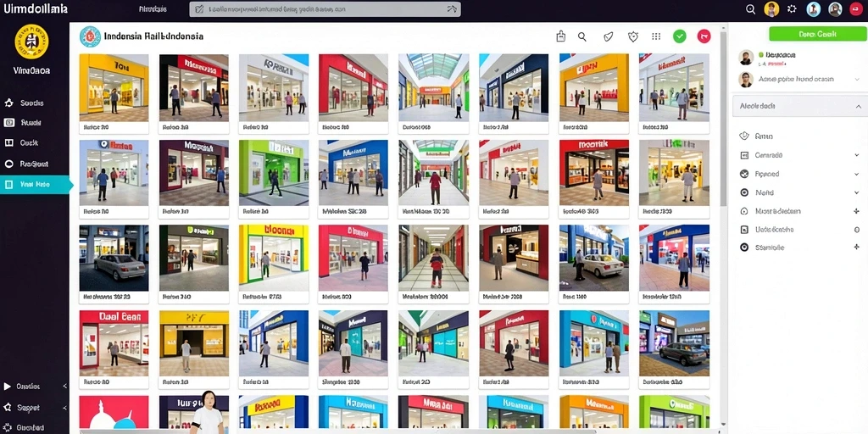The height and width of the screenshot is (434, 868).
Task: Click the top address search field
Action: (325, 8)
